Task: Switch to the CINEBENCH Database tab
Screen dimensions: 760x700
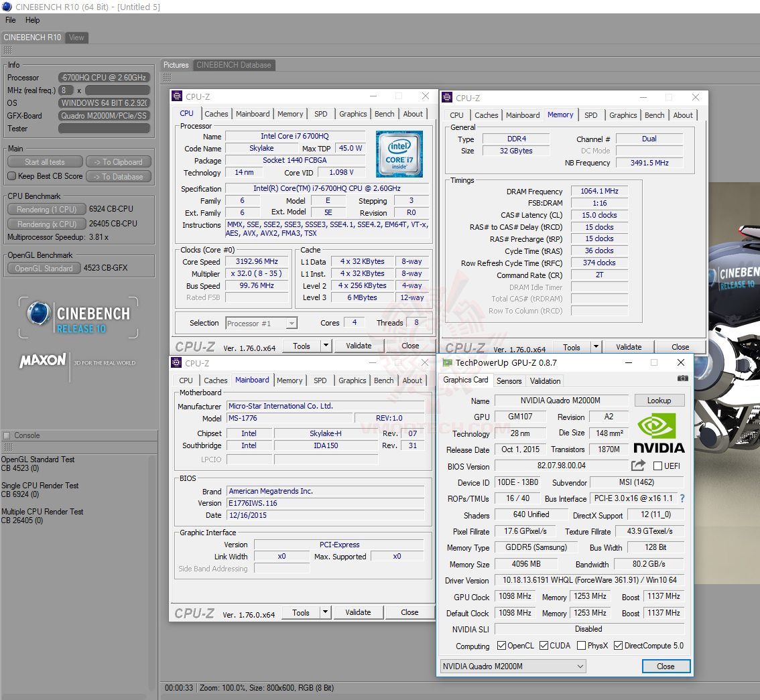Action: click(234, 65)
